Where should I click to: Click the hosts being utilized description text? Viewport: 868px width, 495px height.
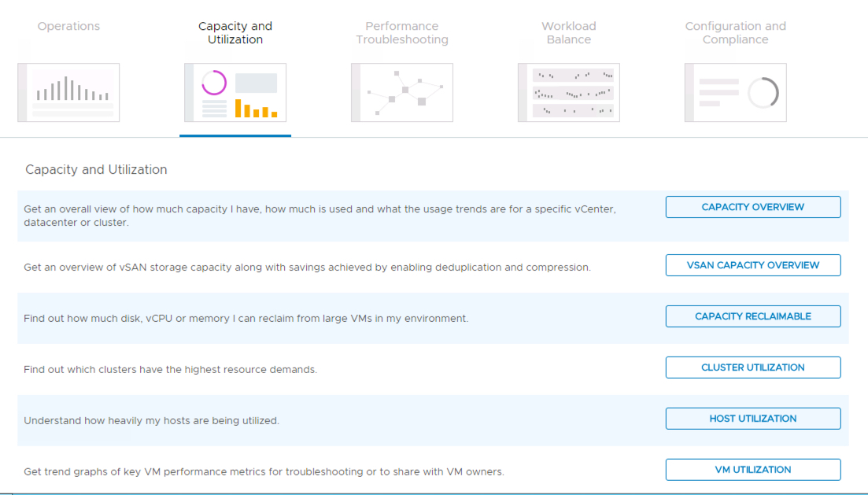(x=151, y=421)
